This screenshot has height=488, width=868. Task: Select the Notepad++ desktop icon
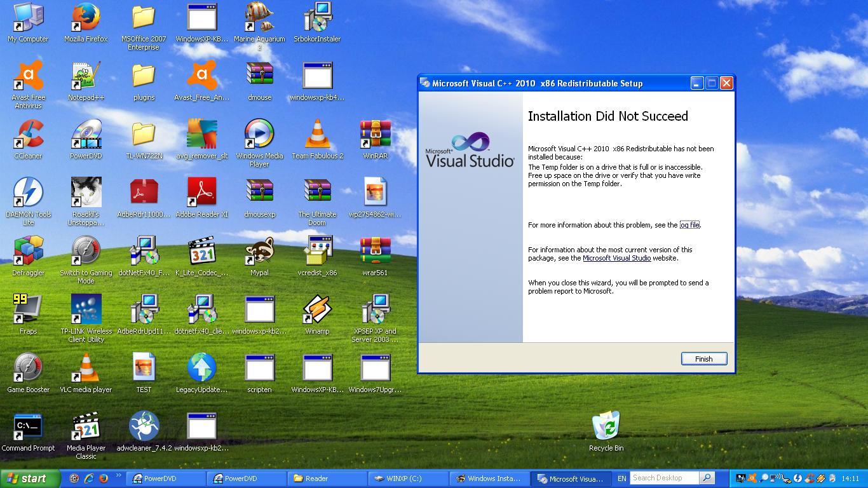pyautogui.click(x=86, y=78)
